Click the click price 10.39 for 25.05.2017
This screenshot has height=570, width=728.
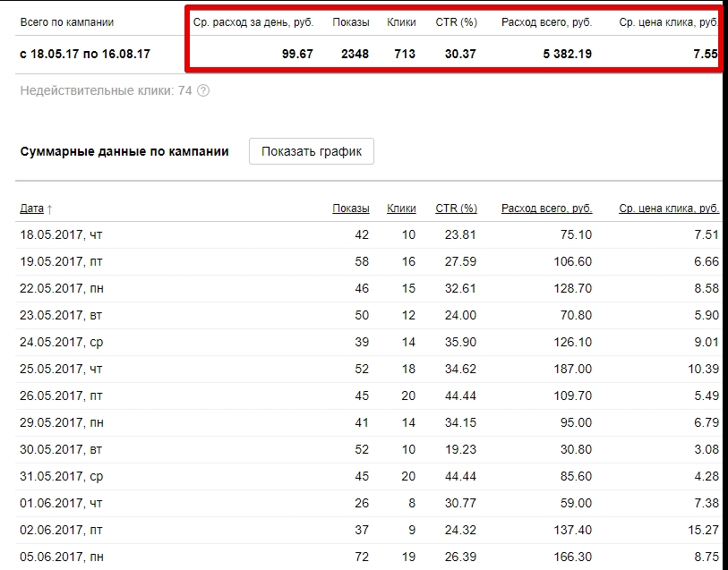[x=704, y=370]
